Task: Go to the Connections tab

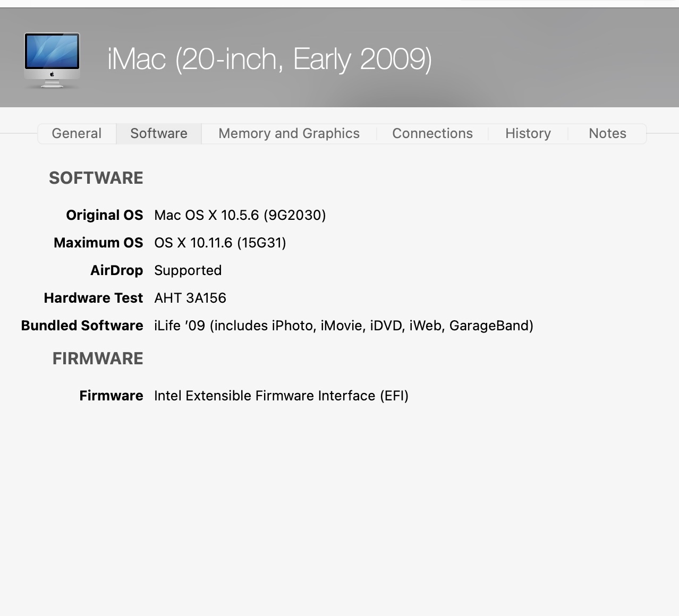Action: point(432,133)
